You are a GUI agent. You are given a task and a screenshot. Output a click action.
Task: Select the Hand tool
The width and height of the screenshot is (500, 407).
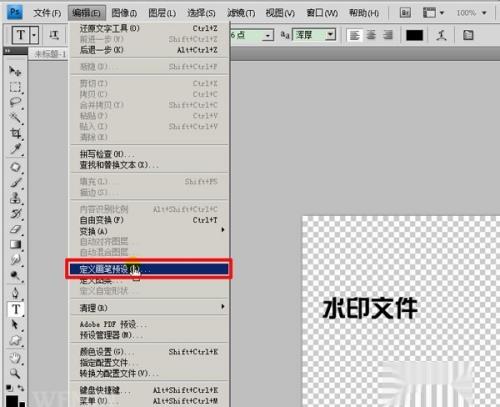15,358
